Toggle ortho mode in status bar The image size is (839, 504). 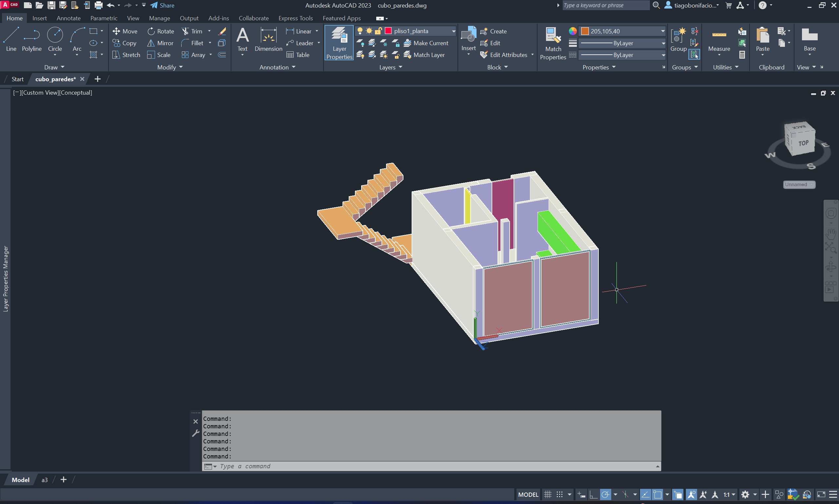[x=593, y=495]
